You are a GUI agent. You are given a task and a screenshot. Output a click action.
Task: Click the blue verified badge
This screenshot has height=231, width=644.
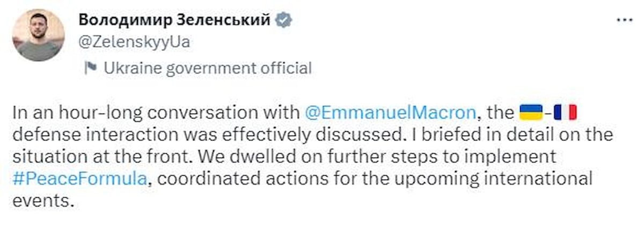tap(283, 20)
